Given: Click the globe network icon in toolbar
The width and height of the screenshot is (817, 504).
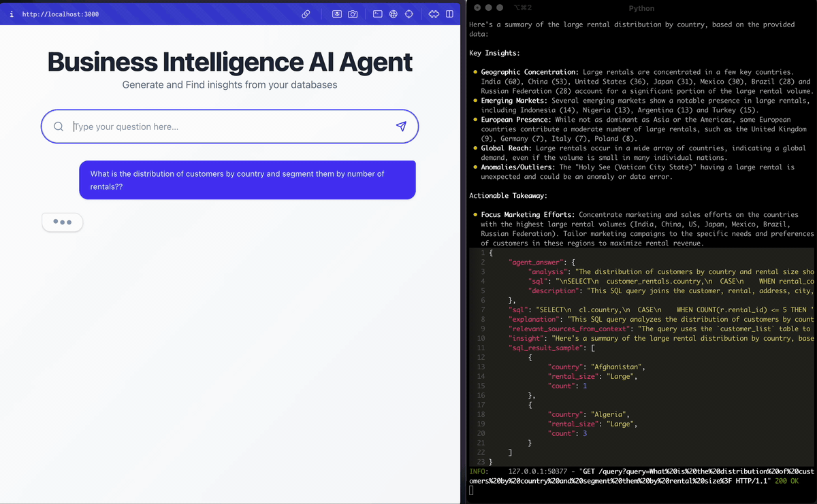Looking at the screenshot, I should pos(393,14).
